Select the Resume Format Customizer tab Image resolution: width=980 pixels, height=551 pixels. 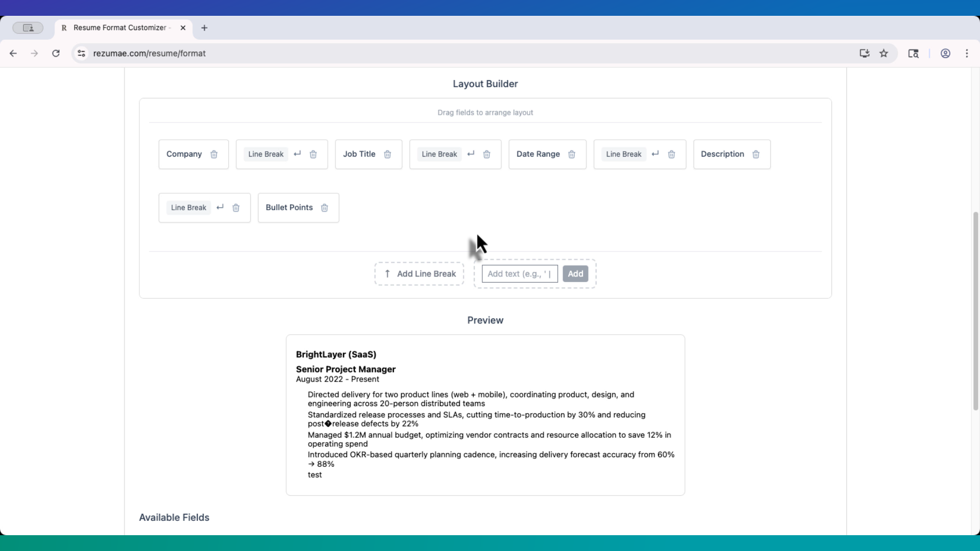(120, 28)
